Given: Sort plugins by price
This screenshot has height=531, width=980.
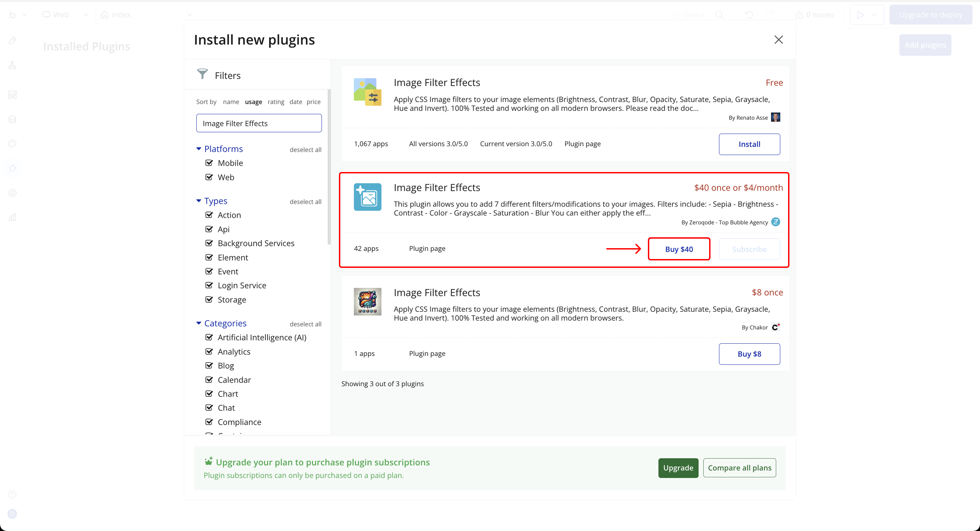Looking at the screenshot, I should point(313,102).
